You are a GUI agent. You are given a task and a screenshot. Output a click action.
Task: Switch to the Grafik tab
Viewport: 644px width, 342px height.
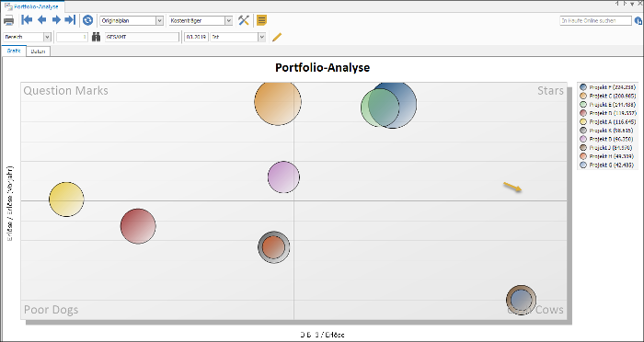(x=14, y=51)
